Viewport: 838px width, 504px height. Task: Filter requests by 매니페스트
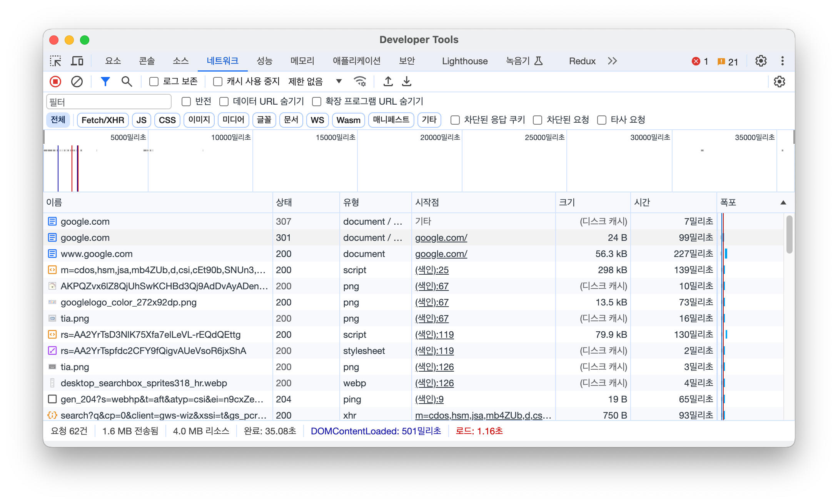click(x=391, y=120)
